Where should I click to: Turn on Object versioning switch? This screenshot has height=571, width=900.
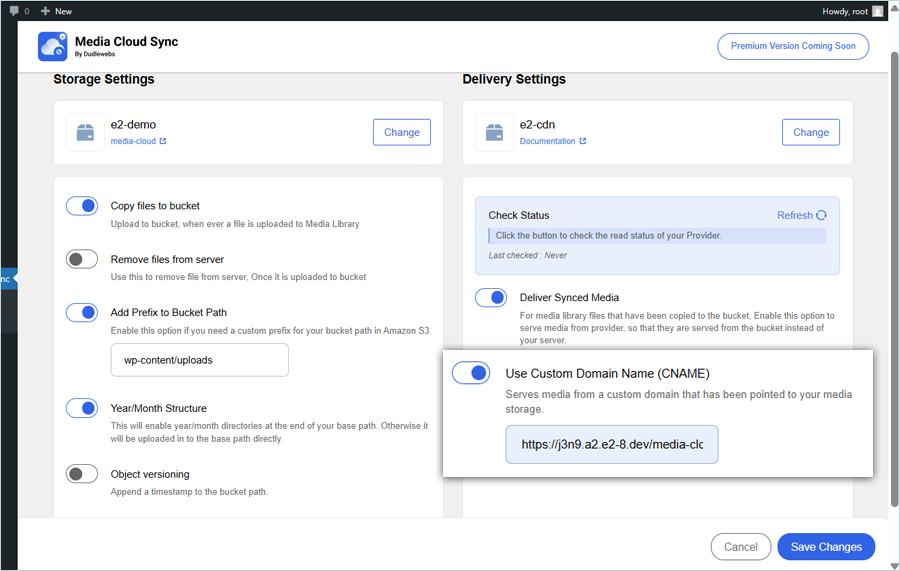tap(82, 474)
